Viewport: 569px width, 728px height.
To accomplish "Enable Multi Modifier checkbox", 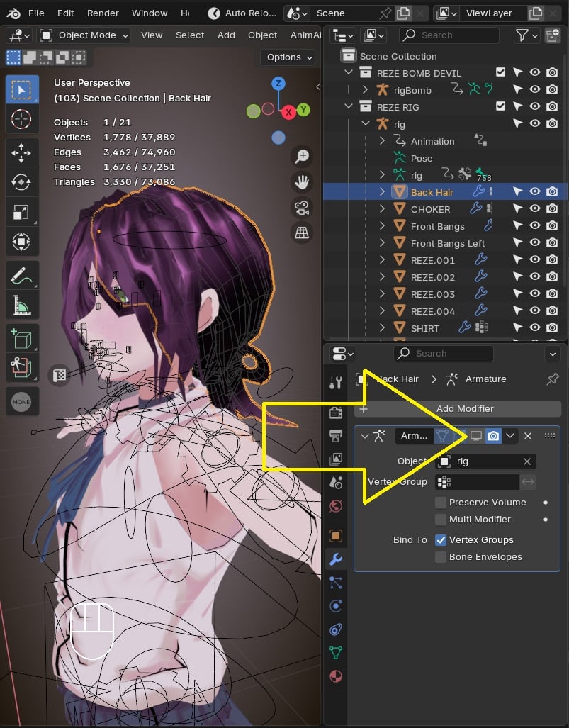I will [441, 519].
